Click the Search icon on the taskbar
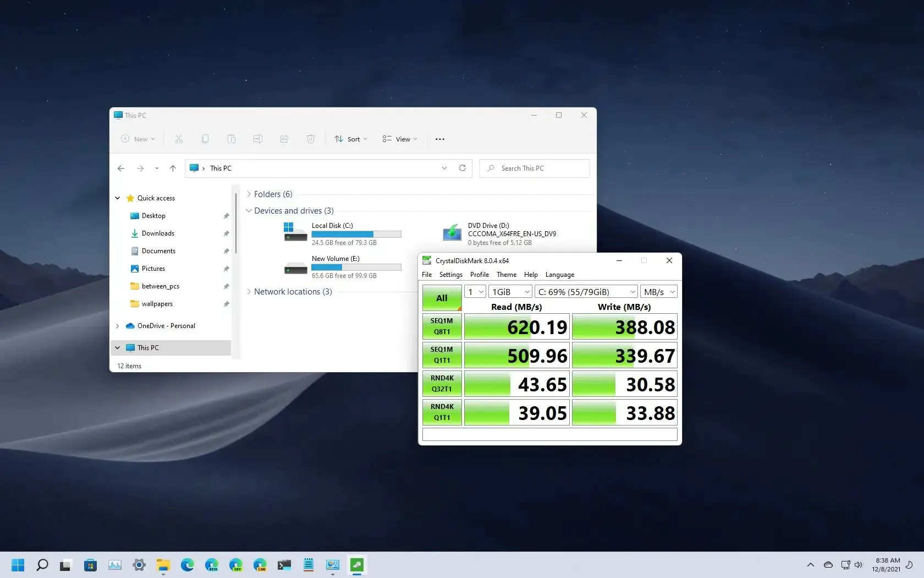 point(42,565)
